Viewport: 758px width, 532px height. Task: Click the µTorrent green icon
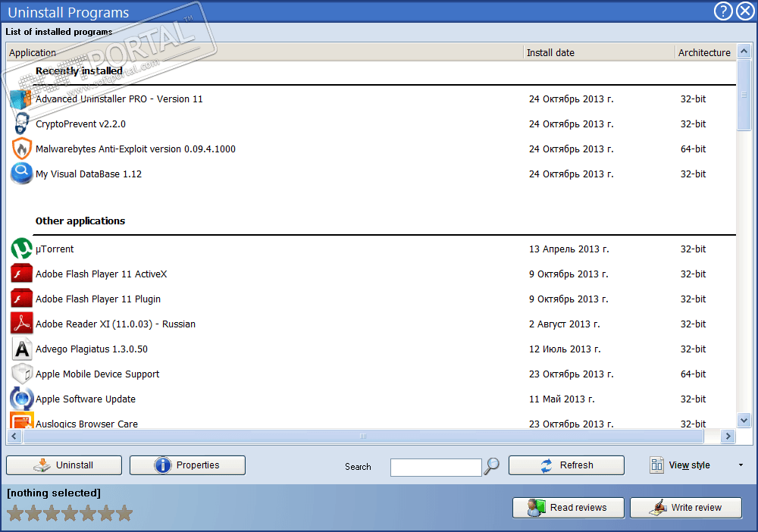[21, 249]
